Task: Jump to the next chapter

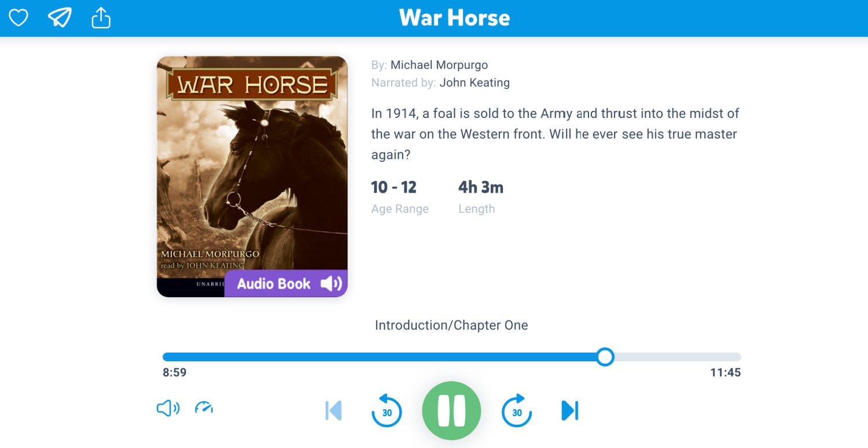Action: click(570, 410)
